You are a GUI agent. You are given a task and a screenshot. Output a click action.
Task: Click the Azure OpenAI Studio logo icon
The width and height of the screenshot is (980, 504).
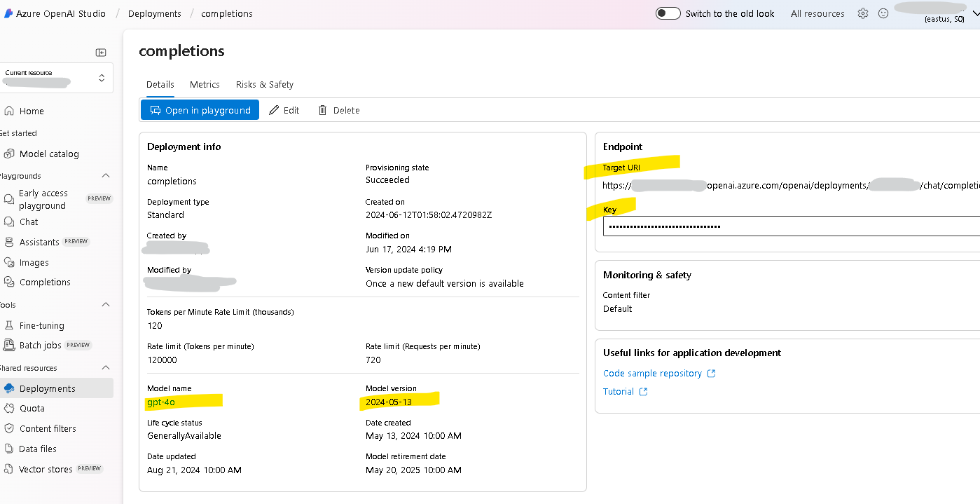pyautogui.click(x=8, y=13)
